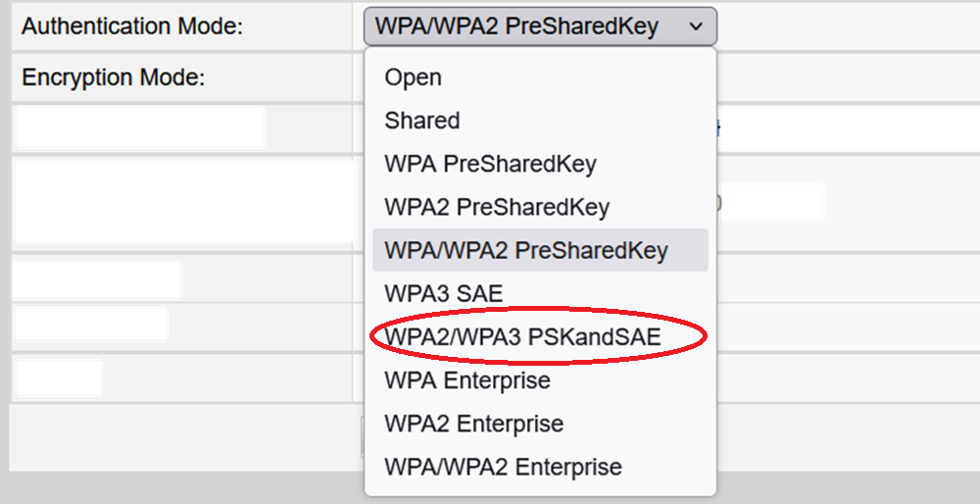Click the wide blank field below Encryption Mode row
Viewport: 980px width, 504px height.
pyautogui.click(x=850, y=128)
